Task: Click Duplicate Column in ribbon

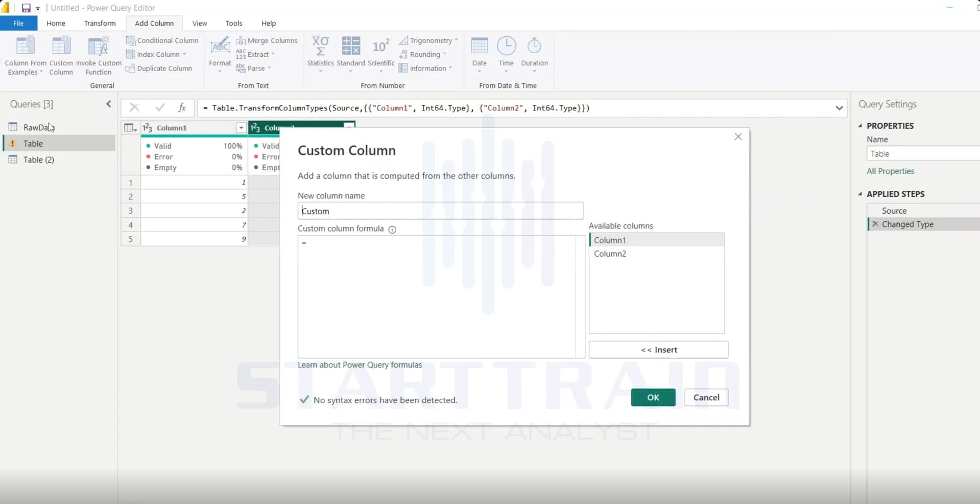Action: coord(159,68)
